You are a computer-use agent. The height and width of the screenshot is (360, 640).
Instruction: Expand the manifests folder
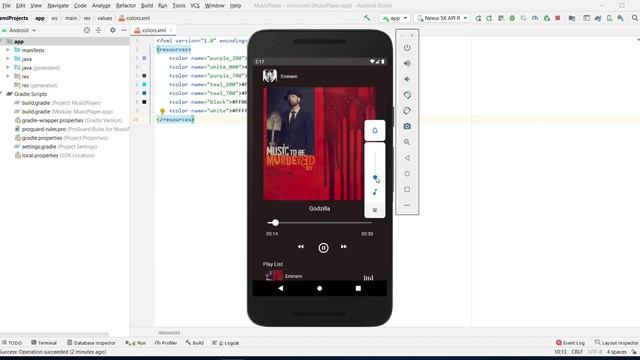[x=8, y=50]
